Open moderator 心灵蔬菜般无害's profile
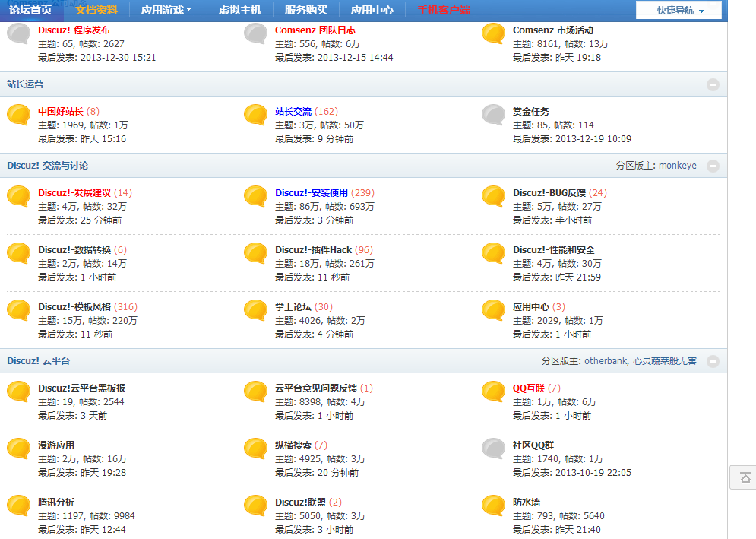This screenshot has height=539, width=756. click(664, 361)
